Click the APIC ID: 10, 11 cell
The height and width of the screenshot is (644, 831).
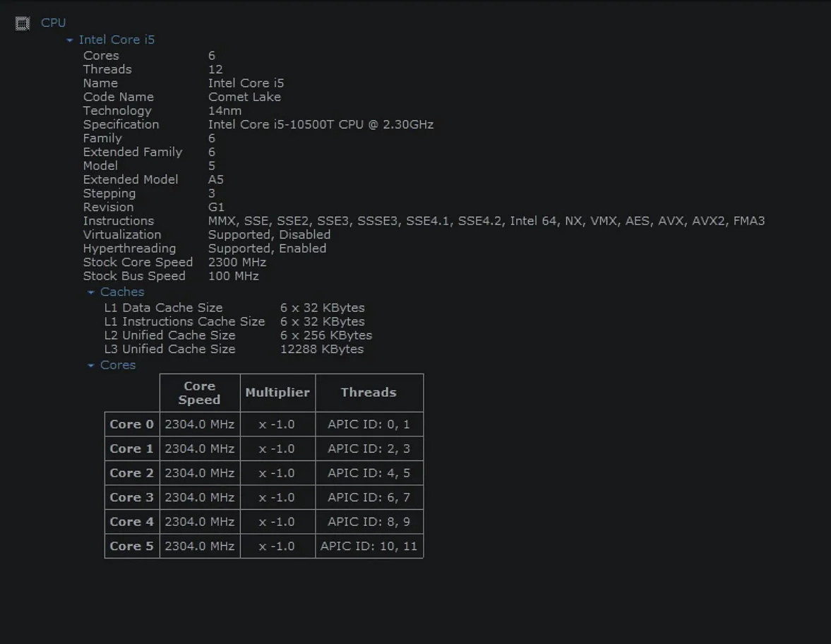pos(369,547)
